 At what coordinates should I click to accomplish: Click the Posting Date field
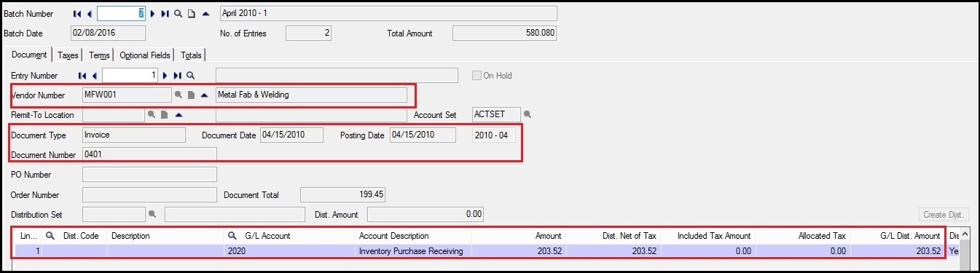coord(423,135)
